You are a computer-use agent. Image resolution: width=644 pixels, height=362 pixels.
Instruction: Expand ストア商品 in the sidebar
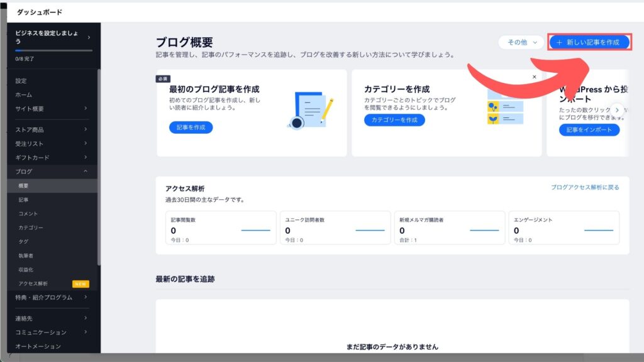tap(52, 129)
